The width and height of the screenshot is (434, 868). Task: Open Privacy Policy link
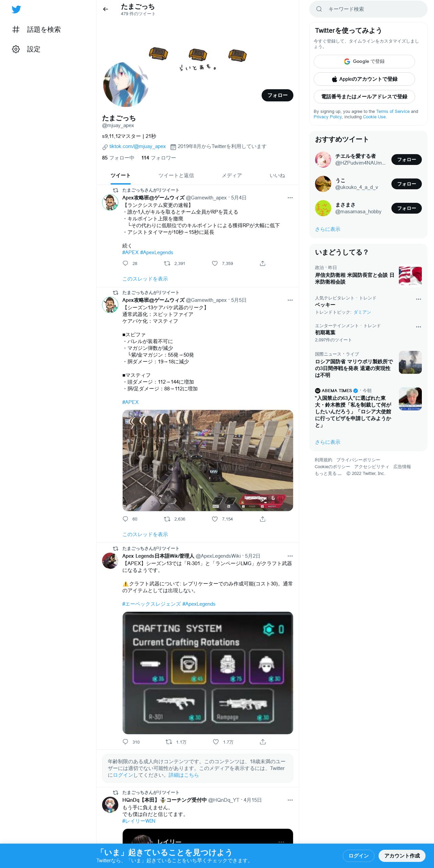328,117
